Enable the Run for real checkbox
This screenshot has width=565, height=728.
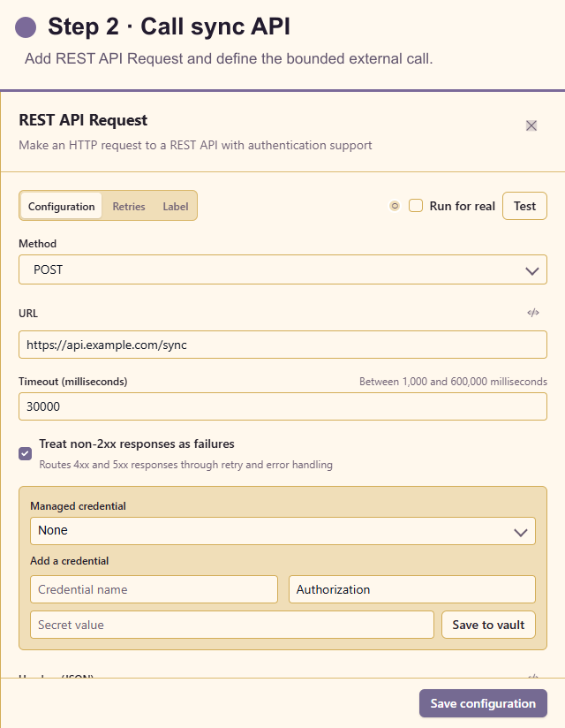[416, 206]
